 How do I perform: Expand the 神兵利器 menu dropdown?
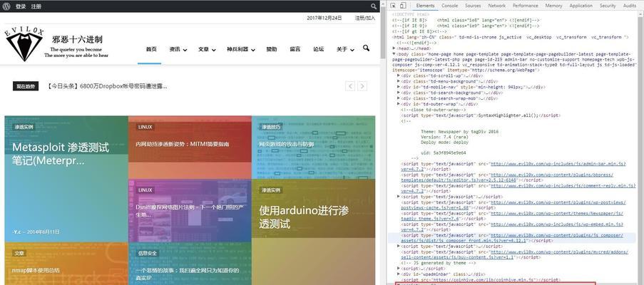pos(241,49)
